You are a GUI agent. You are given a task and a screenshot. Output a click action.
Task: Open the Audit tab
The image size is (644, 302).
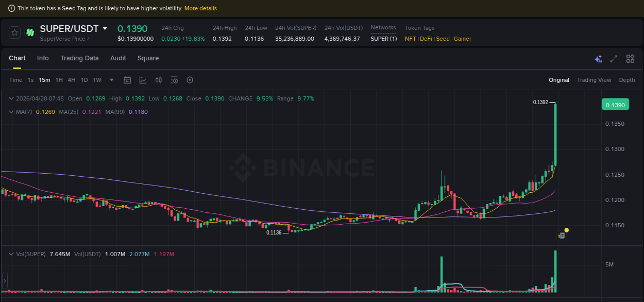click(118, 58)
